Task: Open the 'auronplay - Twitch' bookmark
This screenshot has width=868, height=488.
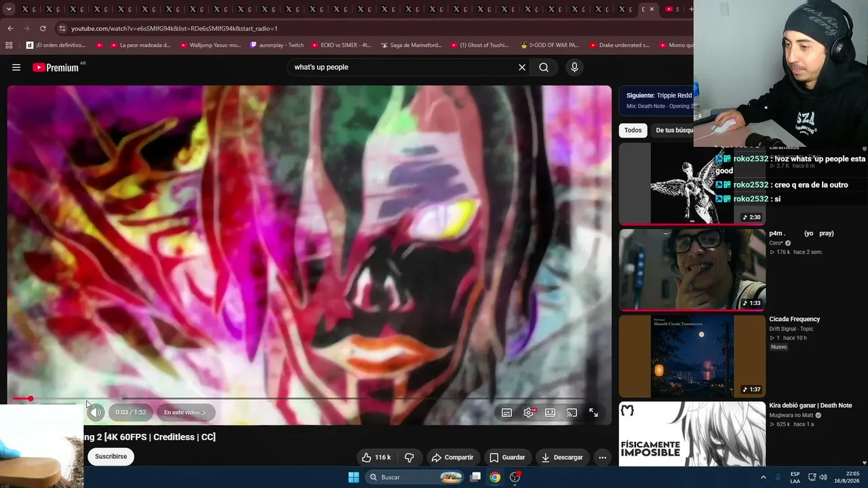Action: 277,45
